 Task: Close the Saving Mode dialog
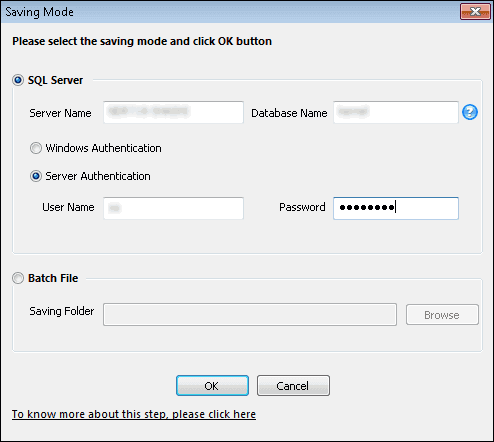pyautogui.click(x=475, y=12)
